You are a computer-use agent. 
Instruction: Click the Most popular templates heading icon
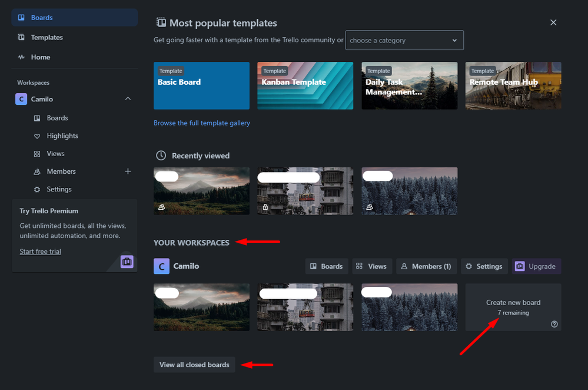[x=161, y=22]
